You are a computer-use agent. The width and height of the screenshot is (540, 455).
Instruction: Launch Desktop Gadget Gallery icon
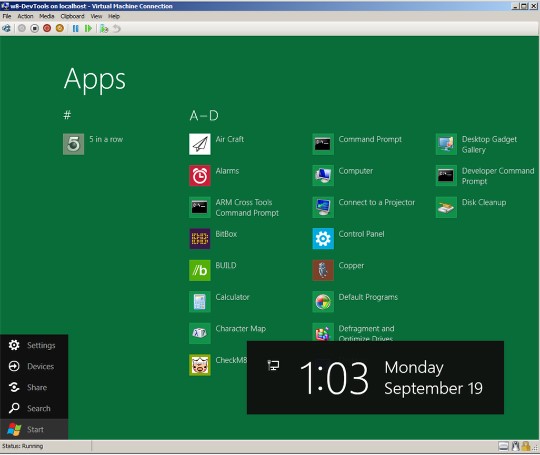click(446, 144)
